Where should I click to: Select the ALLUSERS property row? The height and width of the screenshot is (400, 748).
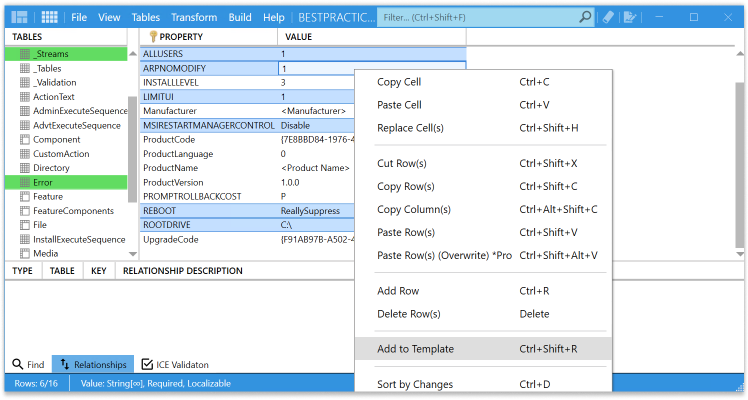303,54
